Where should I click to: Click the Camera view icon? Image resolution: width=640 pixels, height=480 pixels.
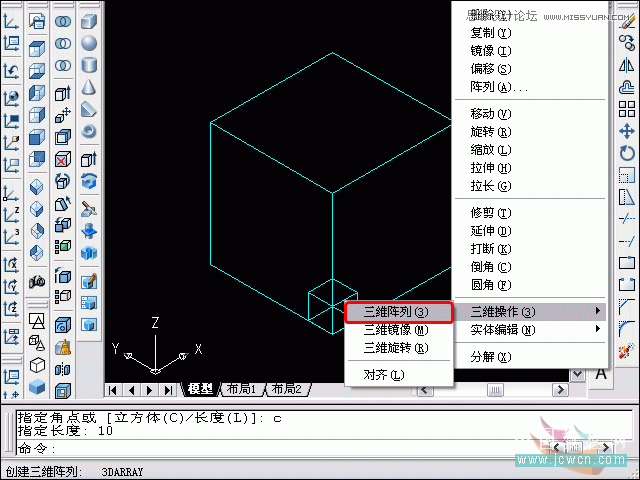point(37,281)
